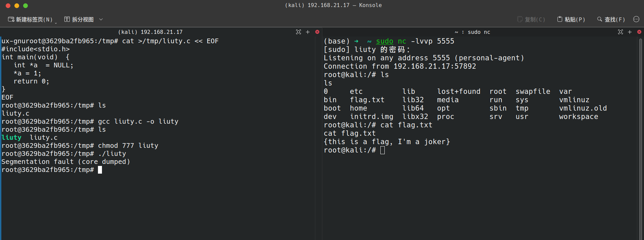Click plus icon in sudo nc pane header
Screen dimensions: 644x240
click(630, 32)
